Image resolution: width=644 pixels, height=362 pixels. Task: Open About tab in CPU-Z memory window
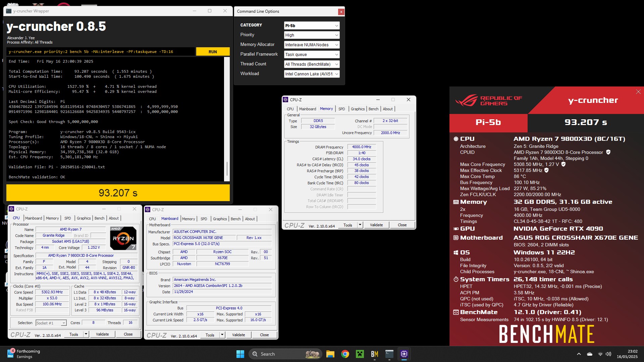click(x=388, y=109)
